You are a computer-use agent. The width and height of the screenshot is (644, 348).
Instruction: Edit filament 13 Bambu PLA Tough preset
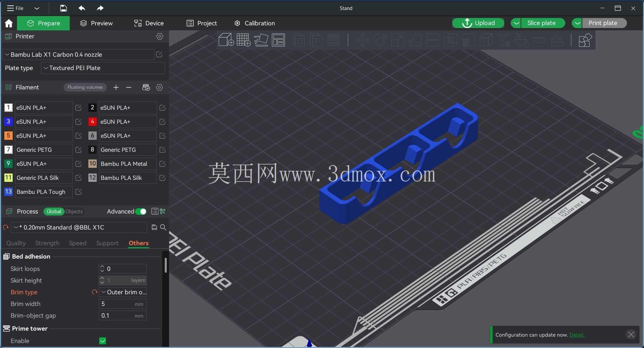click(x=78, y=192)
